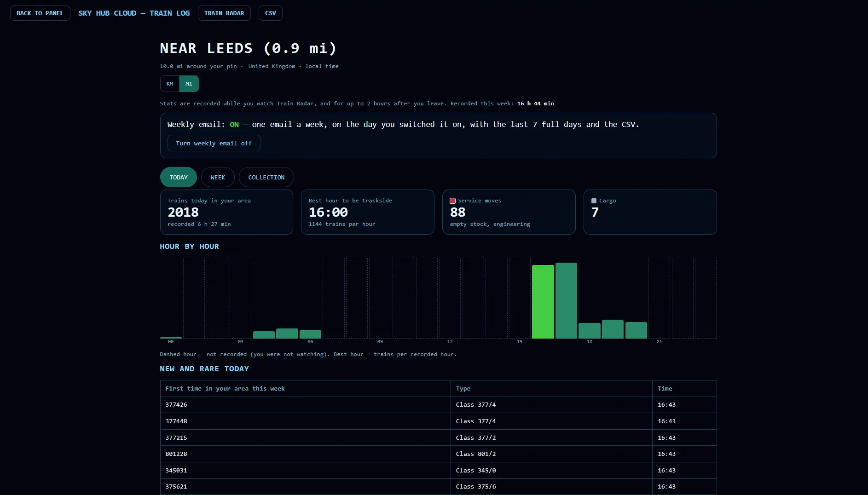The width and height of the screenshot is (868, 495).
Task: Click the Sky Hub Cloud Train Log title
Action: pos(134,13)
